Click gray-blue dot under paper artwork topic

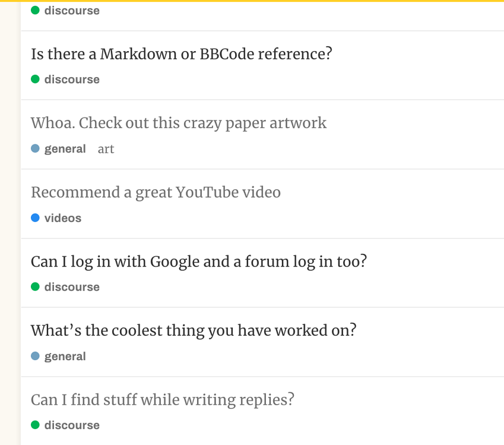[35, 148]
